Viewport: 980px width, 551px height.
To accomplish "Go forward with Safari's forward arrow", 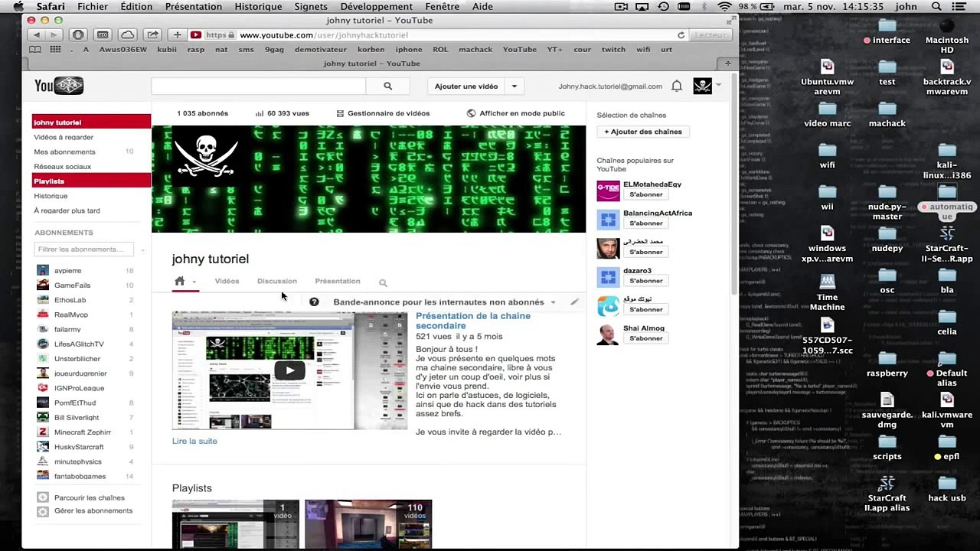I will [53, 35].
